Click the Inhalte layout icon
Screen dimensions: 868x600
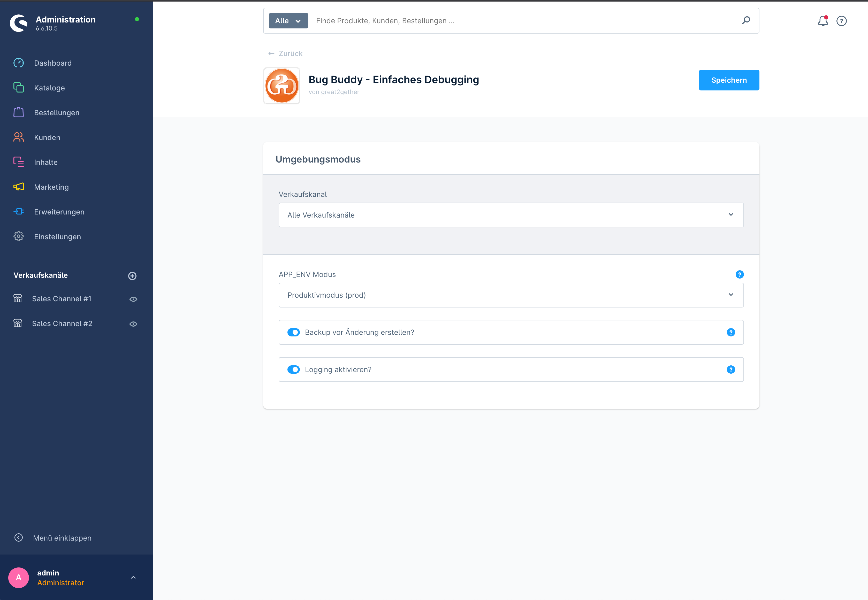coord(18,162)
